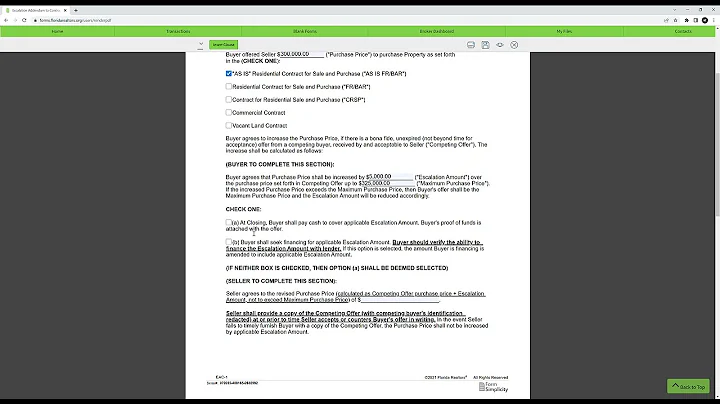Image resolution: width=720 pixels, height=404 pixels.
Task: Print the form using the printer icon
Action: [x=471, y=45]
